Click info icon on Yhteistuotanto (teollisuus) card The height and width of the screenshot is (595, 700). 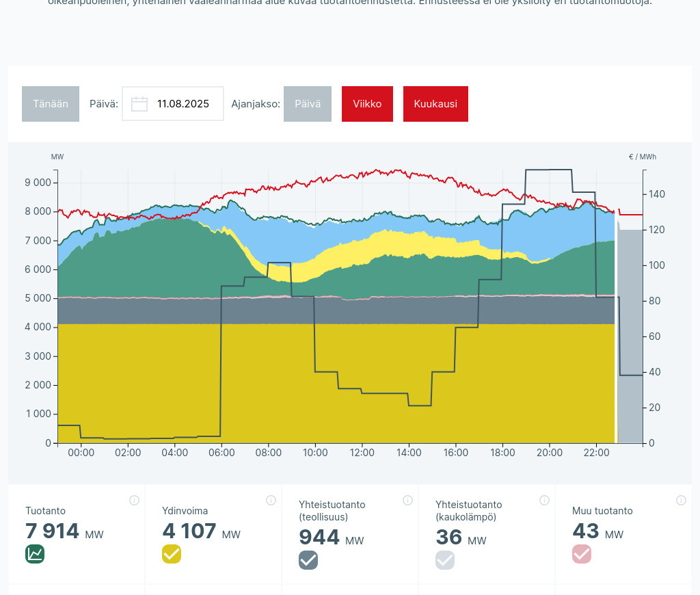point(407,500)
